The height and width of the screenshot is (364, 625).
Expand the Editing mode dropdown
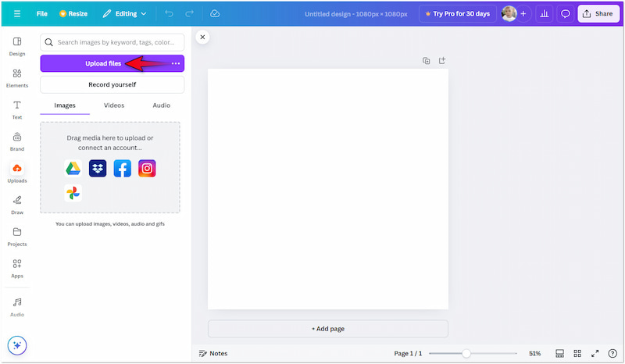click(x=124, y=14)
